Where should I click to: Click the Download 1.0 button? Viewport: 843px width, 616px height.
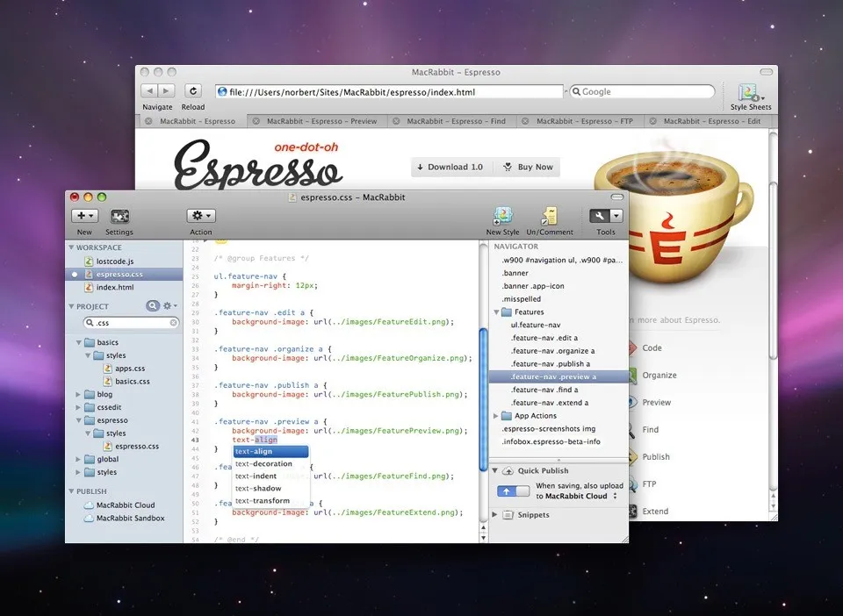[x=450, y=167]
